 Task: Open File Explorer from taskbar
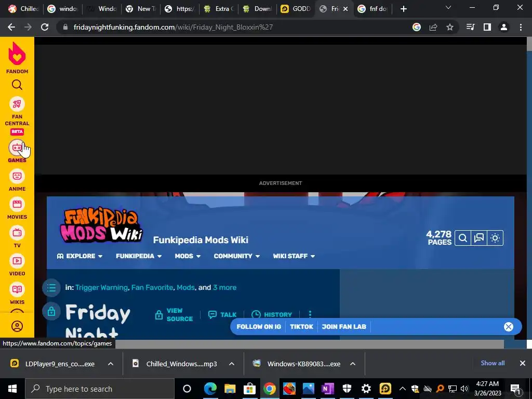click(230, 389)
